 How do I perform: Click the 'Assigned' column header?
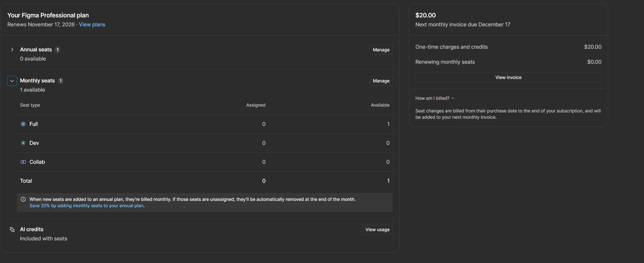pos(256,105)
